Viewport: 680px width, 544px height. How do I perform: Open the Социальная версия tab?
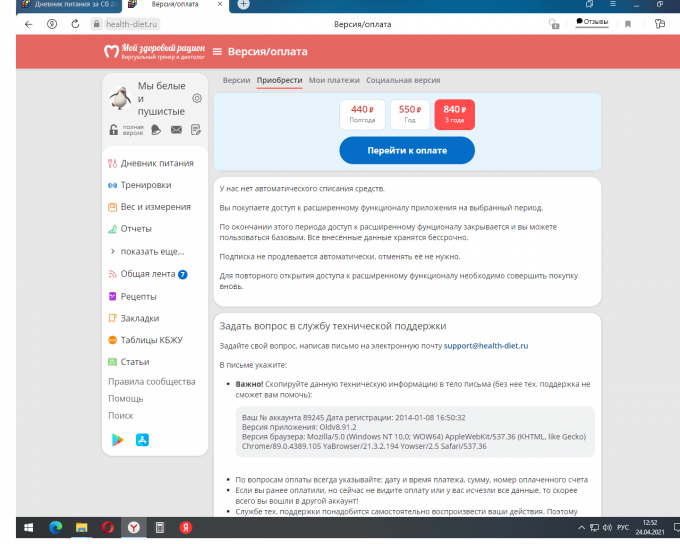coord(402,80)
